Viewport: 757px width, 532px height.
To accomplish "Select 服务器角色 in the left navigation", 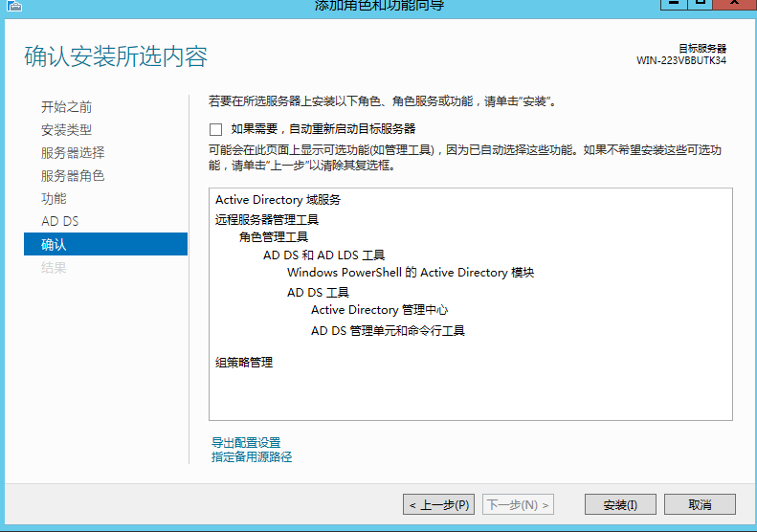I will [x=73, y=176].
